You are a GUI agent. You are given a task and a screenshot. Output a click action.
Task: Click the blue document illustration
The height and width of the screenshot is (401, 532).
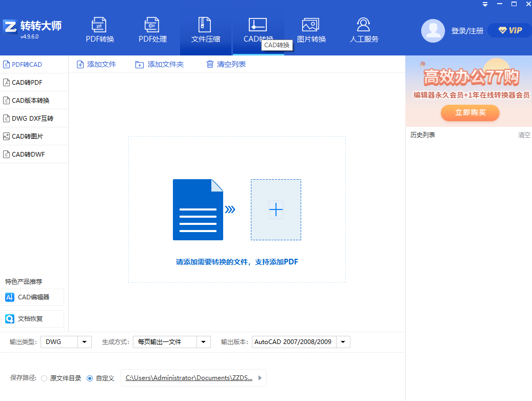click(198, 209)
